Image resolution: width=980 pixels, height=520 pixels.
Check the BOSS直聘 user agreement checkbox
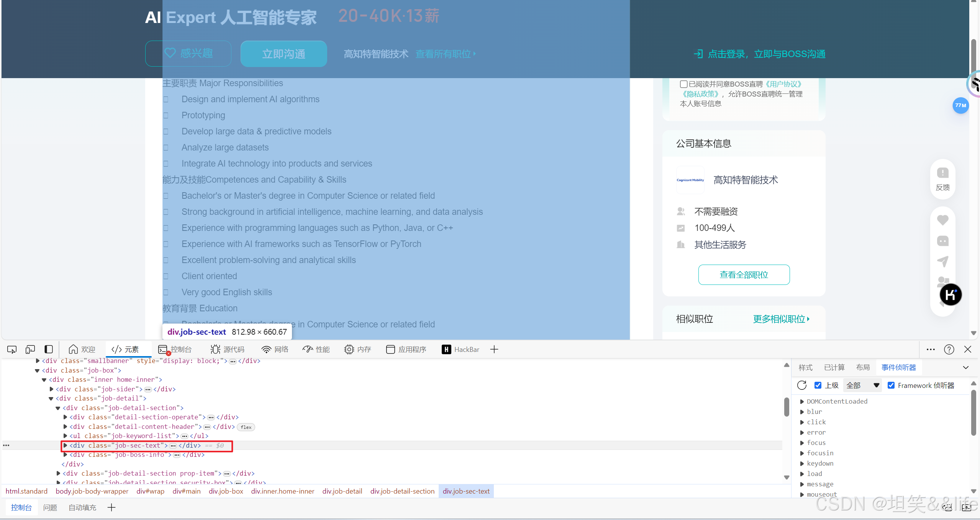point(683,84)
